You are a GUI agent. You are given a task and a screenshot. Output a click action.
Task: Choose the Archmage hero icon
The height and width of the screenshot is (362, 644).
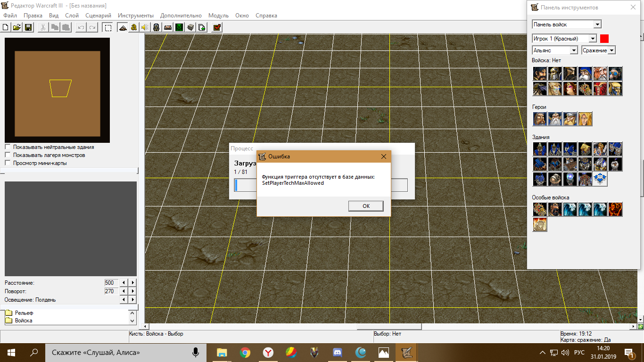click(x=555, y=119)
